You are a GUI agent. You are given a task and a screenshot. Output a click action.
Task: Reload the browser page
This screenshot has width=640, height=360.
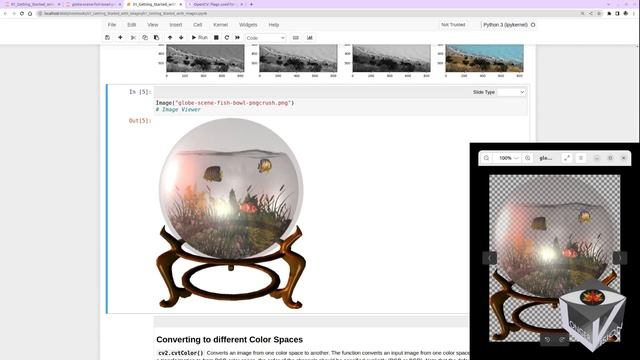22,13
